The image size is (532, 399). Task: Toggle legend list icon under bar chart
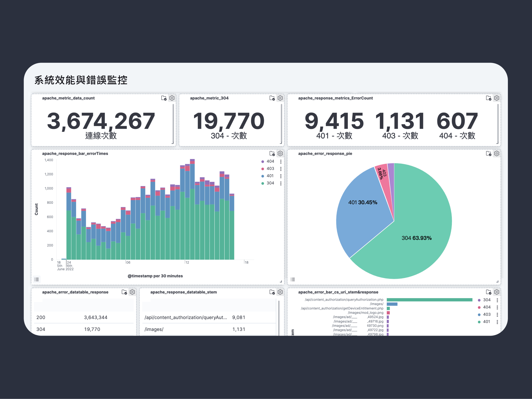click(x=37, y=279)
